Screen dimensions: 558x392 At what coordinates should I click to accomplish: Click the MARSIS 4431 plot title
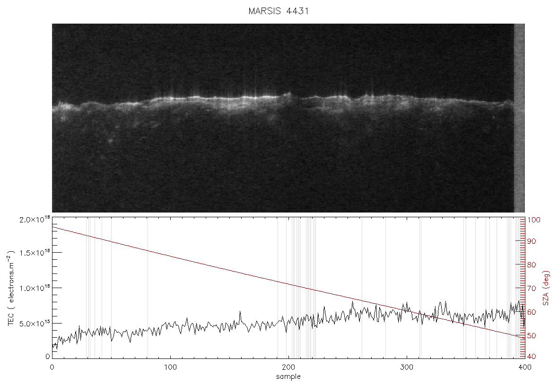click(x=278, y=11)
